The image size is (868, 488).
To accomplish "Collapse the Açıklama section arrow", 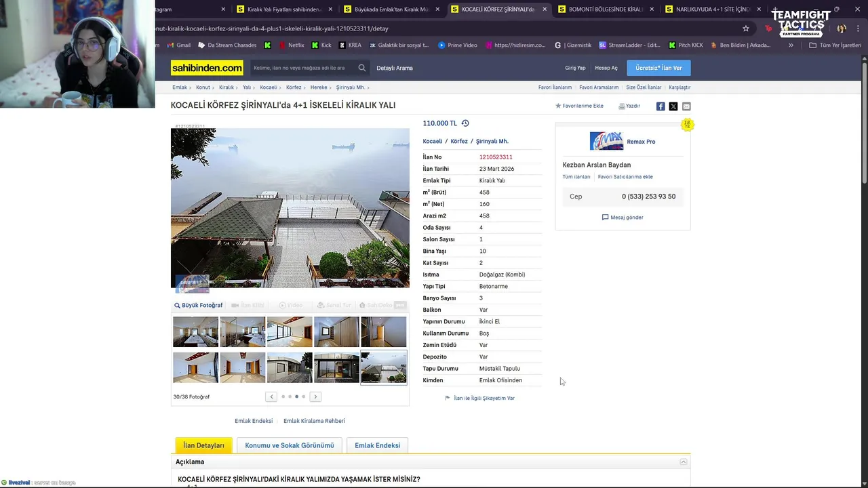I will click(x=684, y=462).
